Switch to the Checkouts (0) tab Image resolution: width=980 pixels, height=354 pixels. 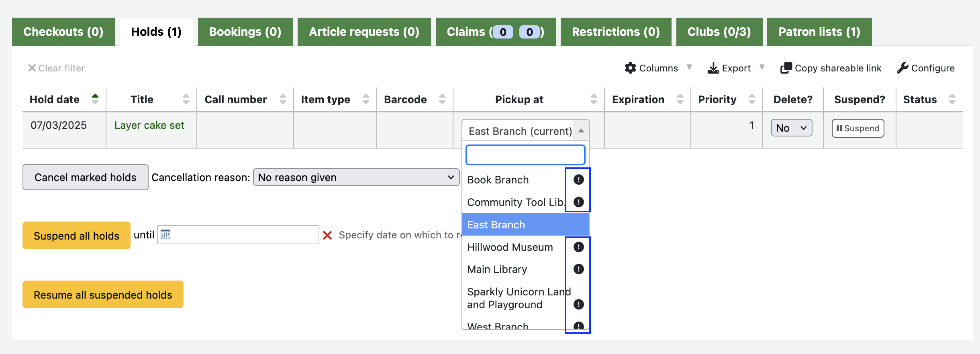(63, 32)
